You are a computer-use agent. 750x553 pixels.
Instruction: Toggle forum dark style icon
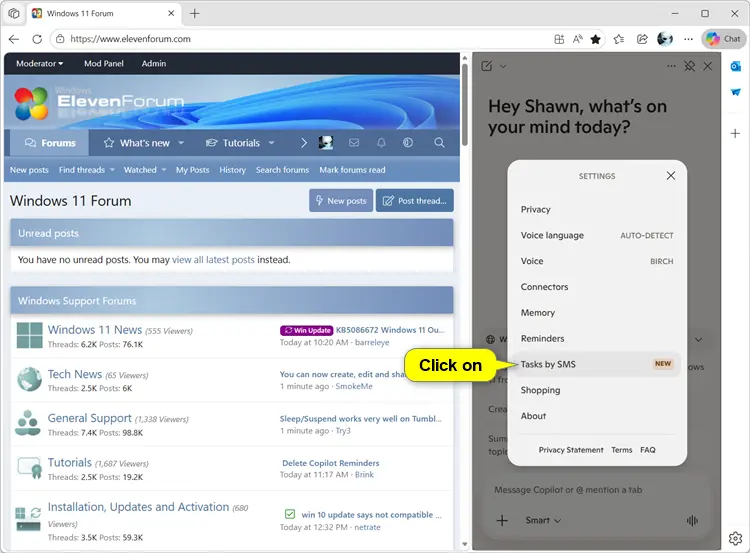click(408, 143)
